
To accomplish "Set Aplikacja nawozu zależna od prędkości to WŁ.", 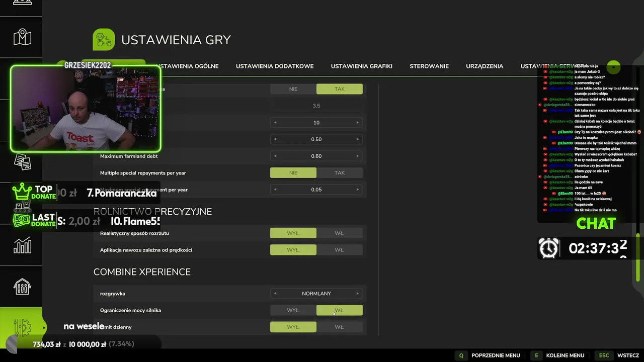I will (x=340, y=250).
